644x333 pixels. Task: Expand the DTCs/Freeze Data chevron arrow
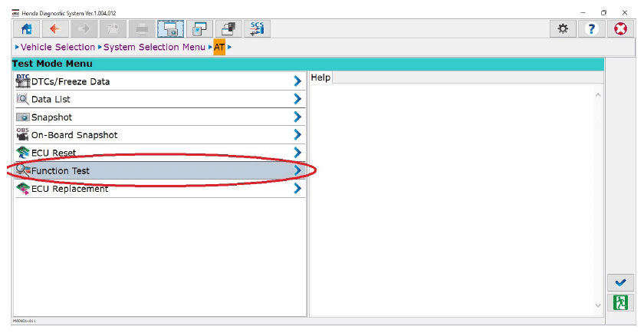click(x=297, y=81)
